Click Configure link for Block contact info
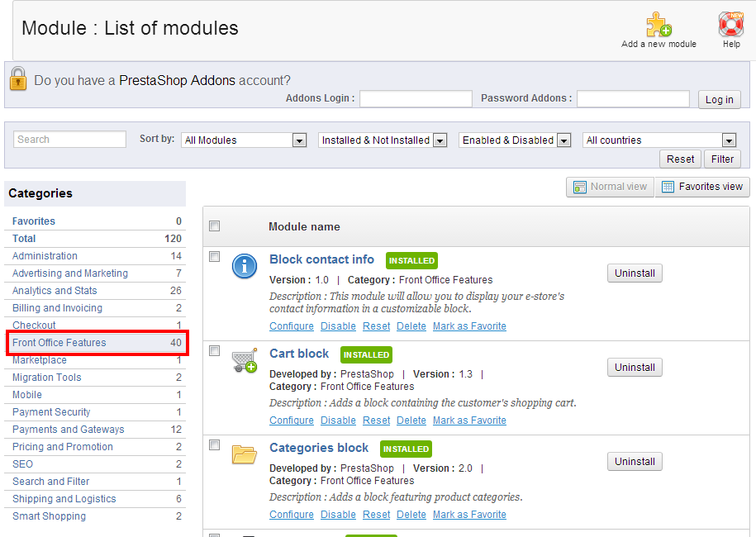Viewport: 756px width, 537px height. pyautogui.click(x=292, y=326)
